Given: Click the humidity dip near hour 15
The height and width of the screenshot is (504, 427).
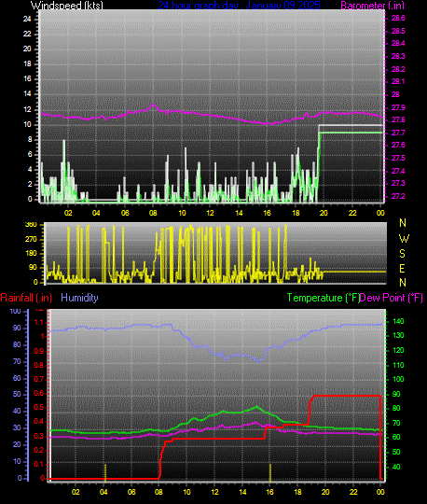Looking at the screenshot, I should point(259,361).
